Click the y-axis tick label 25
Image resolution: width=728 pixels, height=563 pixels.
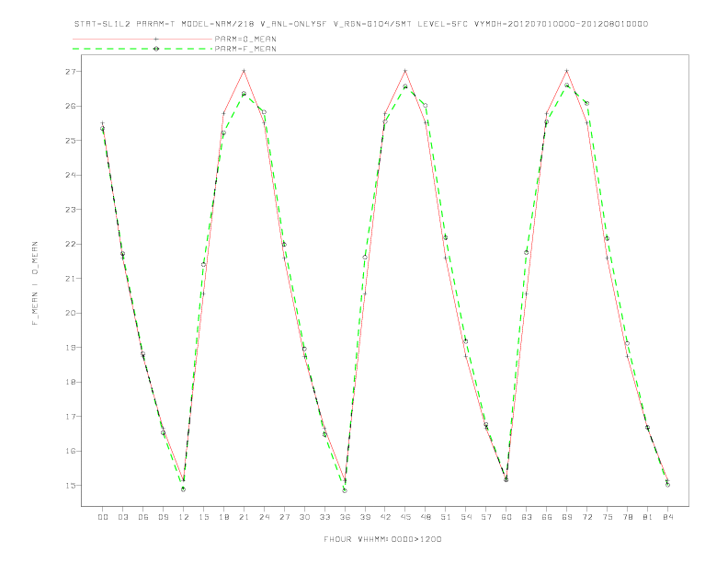(x=70, y=140)
